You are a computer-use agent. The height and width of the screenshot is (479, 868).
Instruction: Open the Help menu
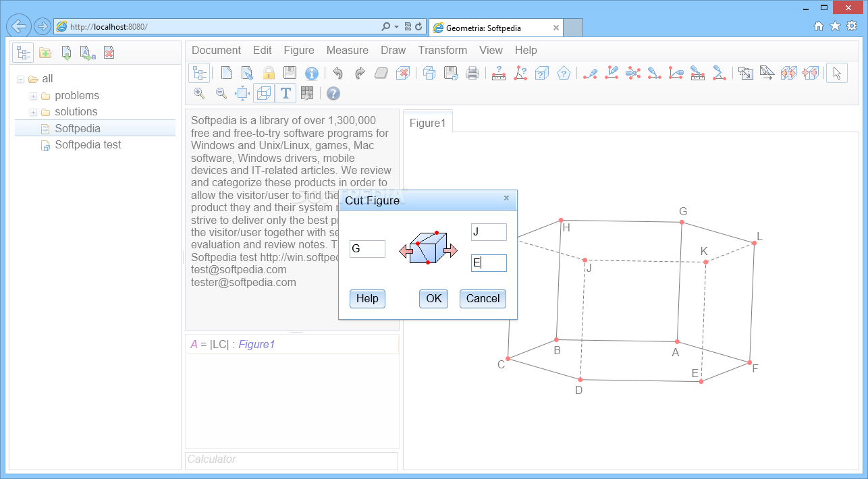(x=526, y=50)
